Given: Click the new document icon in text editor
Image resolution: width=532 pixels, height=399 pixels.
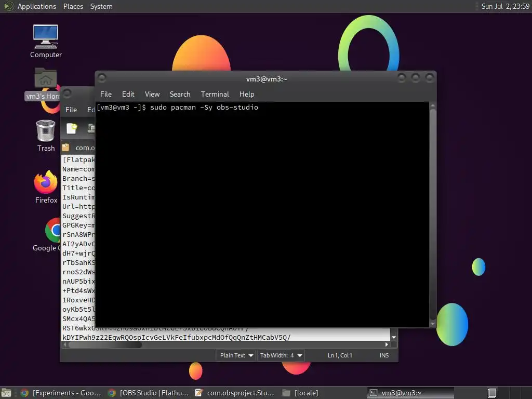Looking at the screenshot, I should pos(72,129).
